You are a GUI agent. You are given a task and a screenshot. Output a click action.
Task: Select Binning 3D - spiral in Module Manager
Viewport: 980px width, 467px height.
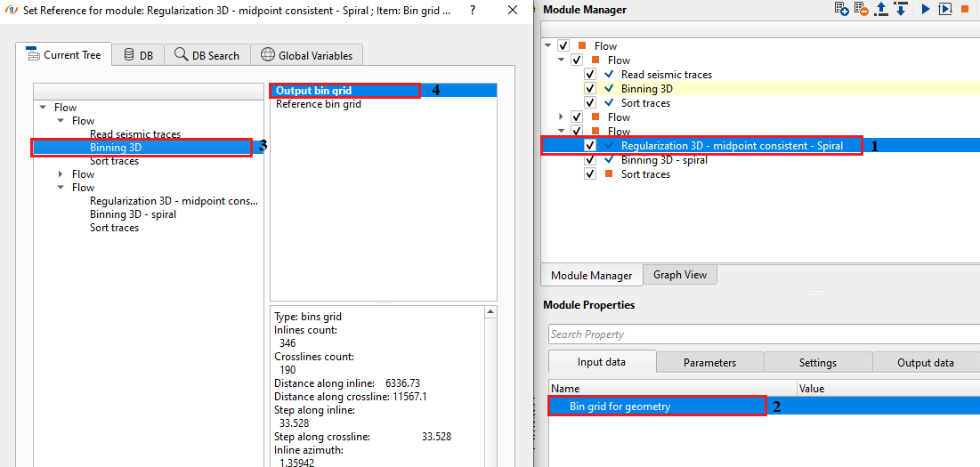pos(664,160)
